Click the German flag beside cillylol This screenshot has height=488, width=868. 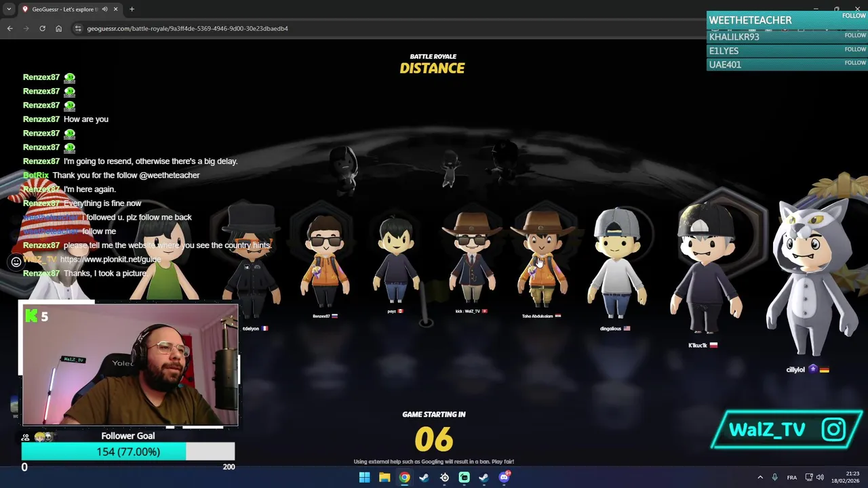click(x=824, y=370)
